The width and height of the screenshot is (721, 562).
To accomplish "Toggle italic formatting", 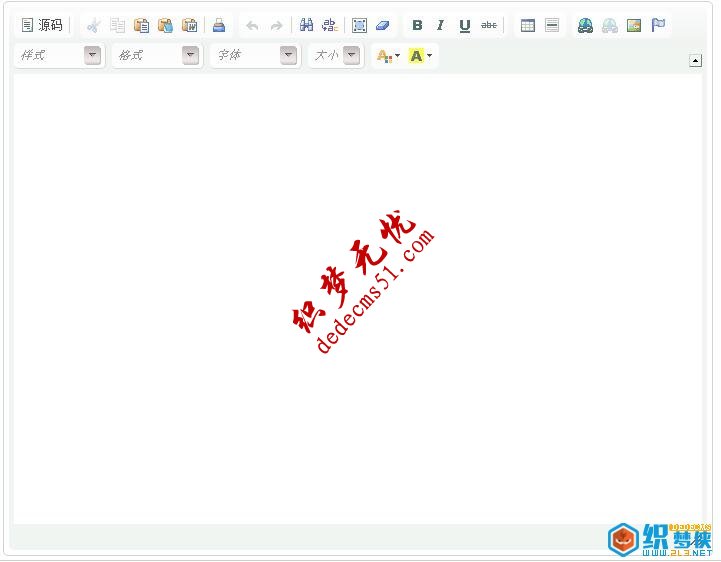I will click(x=441, y=25).
